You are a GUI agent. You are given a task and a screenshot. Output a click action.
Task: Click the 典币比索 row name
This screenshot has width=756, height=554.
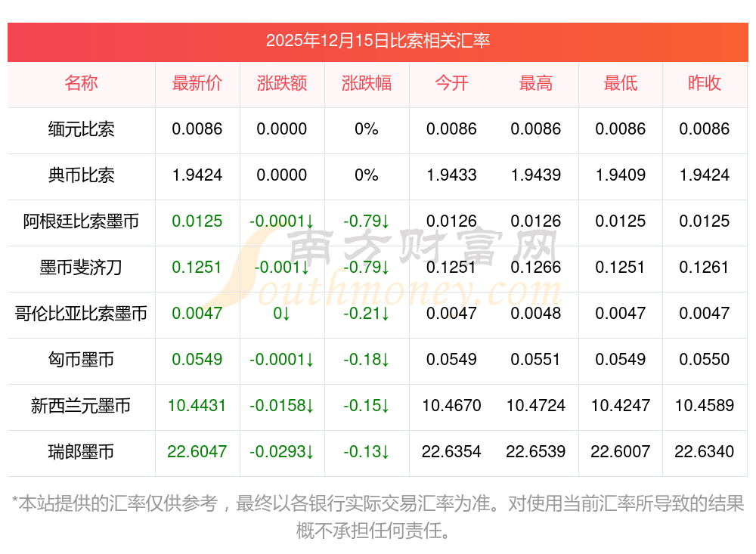point(81,175)
